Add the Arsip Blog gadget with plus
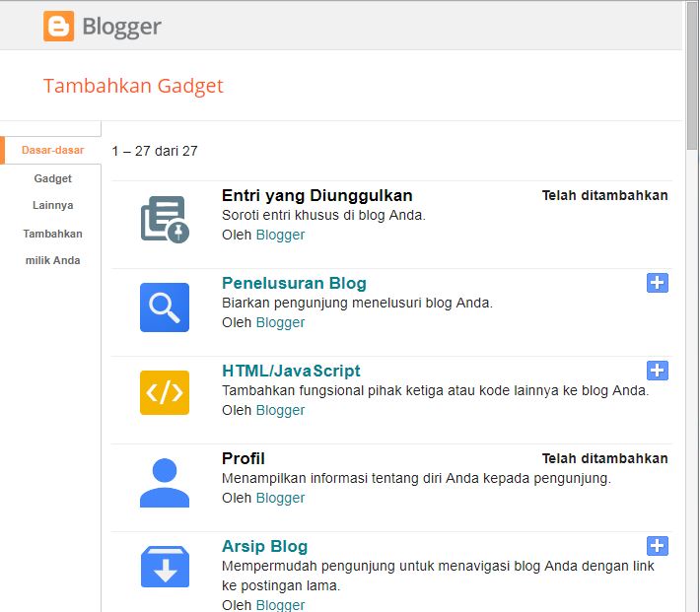This screenshot has width=700, height=612. pos(658,546)
